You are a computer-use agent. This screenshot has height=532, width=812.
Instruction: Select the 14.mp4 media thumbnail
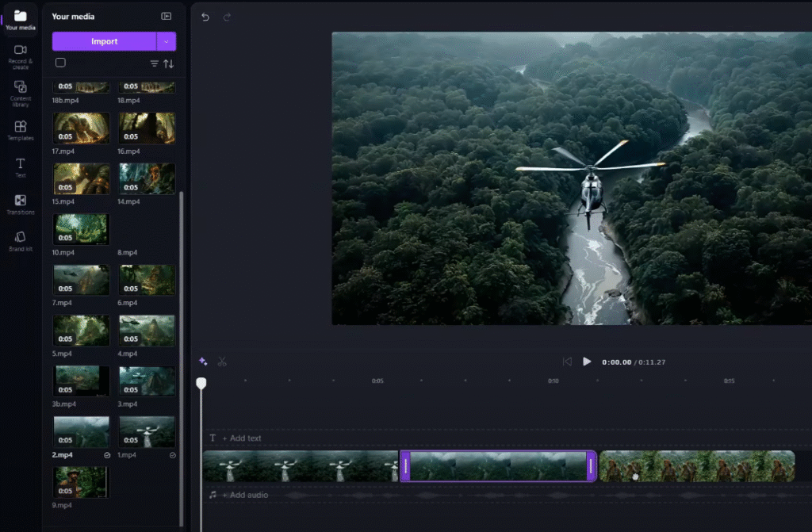coord(147,178)
